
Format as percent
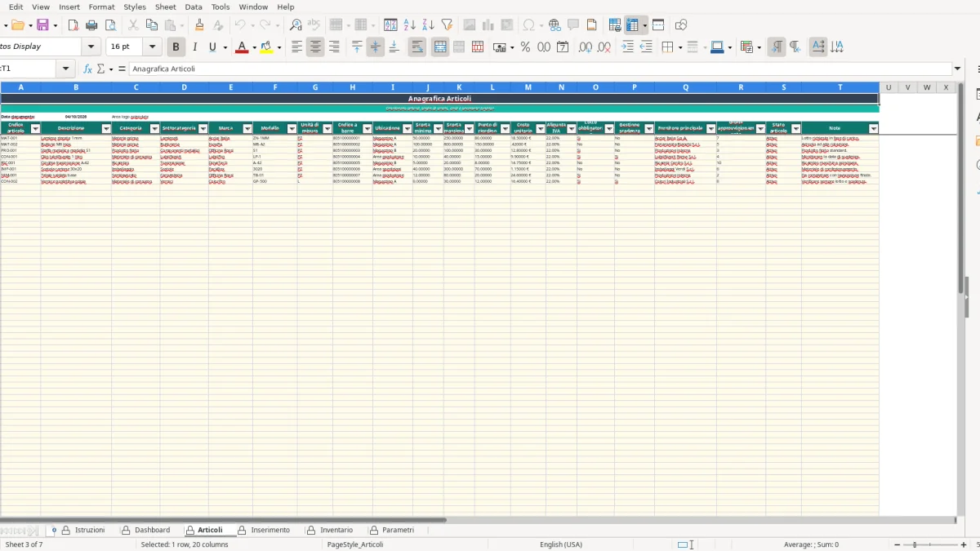click(525, 47)
